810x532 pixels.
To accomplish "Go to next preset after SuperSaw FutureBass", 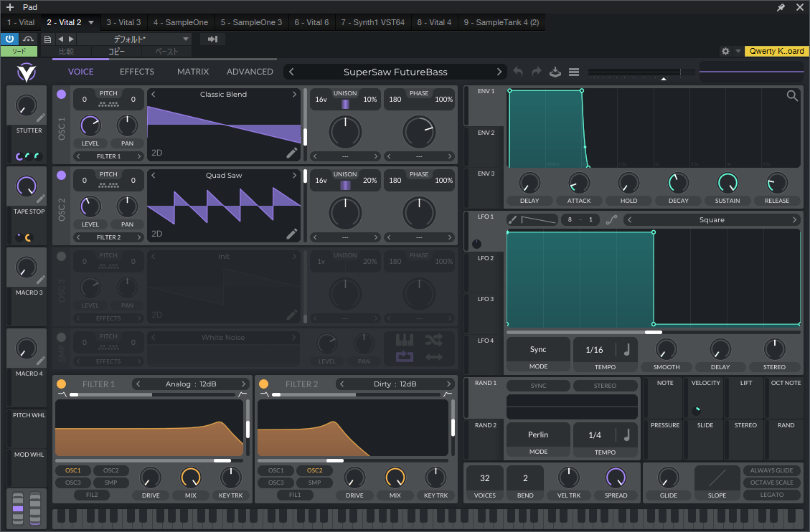I will coord(499,72).
